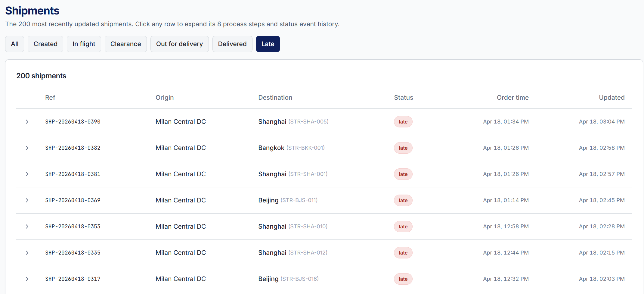Click destination Shanghai (STR-SHA-001)

[293, 174]
